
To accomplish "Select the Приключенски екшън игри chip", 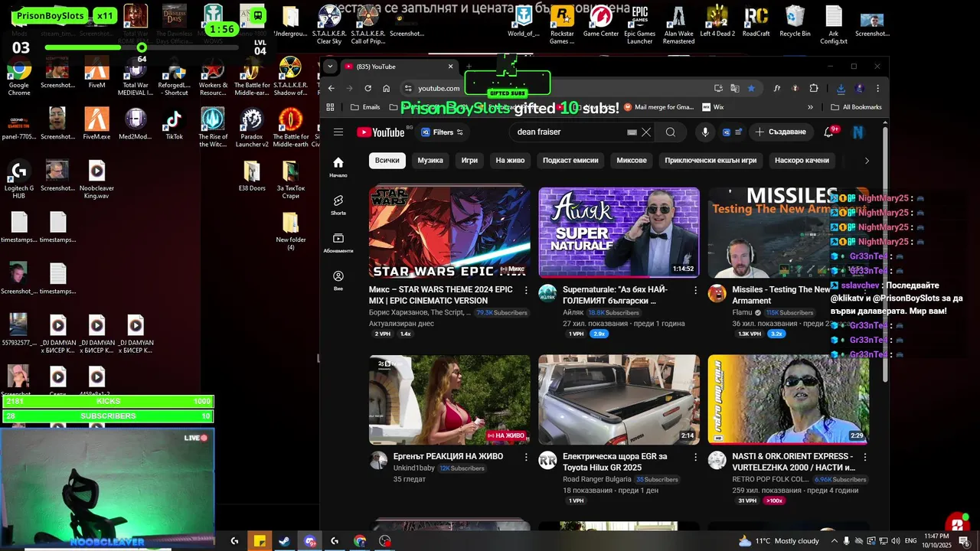I will click(x=710, y=161).
